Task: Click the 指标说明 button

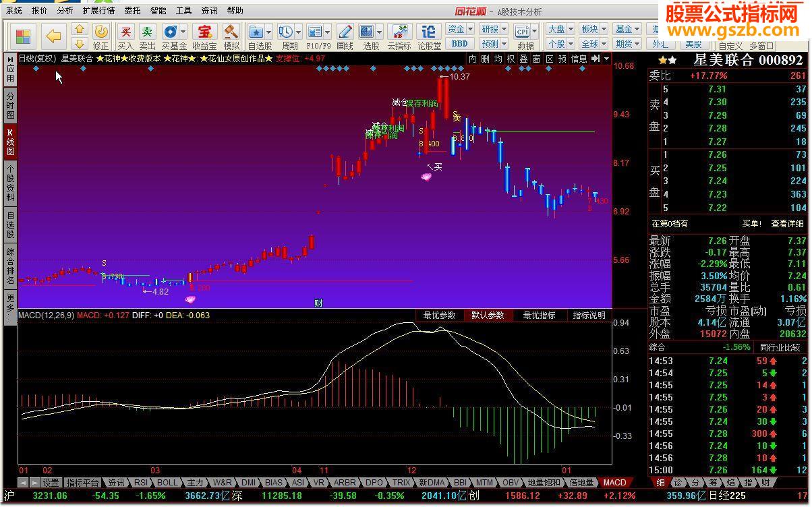Action: click(589, 316)
